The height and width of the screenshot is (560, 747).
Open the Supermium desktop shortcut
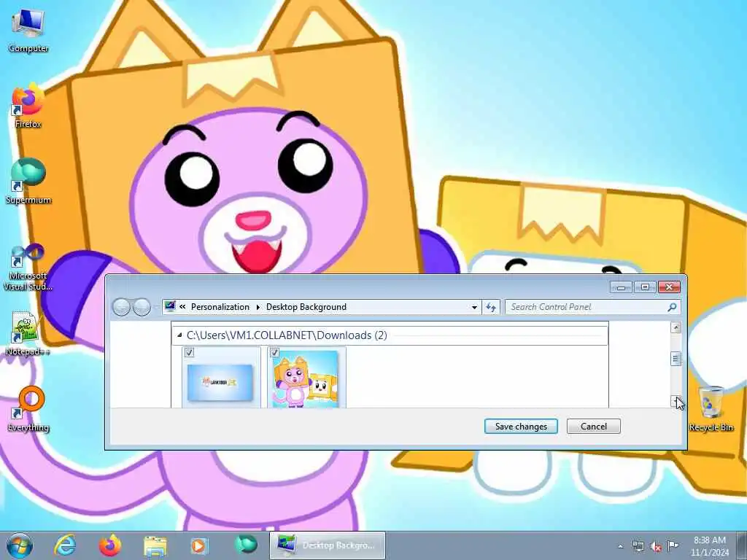click(28, 181)
